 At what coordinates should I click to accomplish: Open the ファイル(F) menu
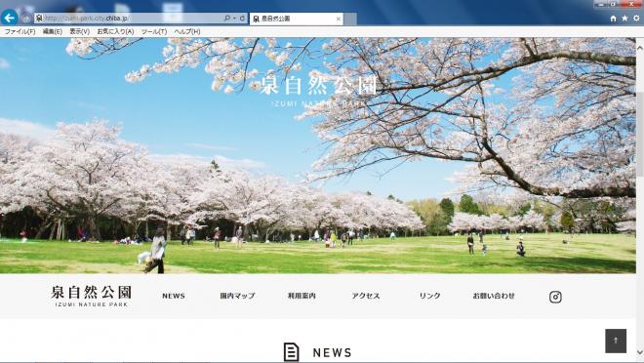(20, 31)
